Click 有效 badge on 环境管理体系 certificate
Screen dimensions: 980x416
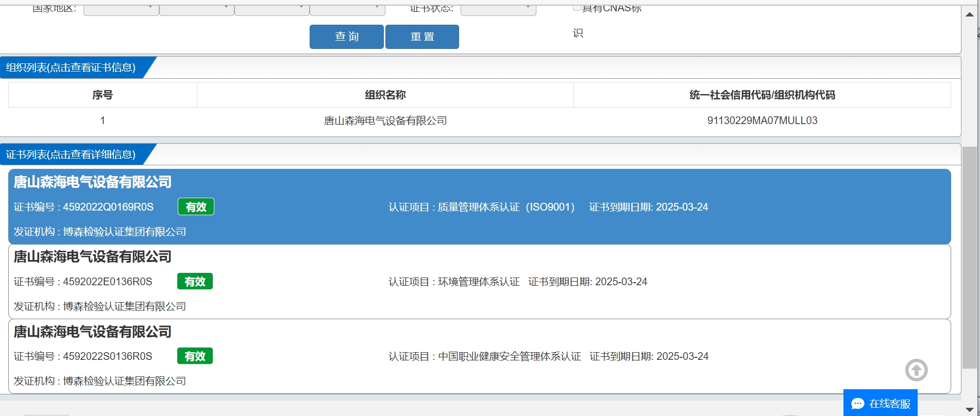point(195,281)
